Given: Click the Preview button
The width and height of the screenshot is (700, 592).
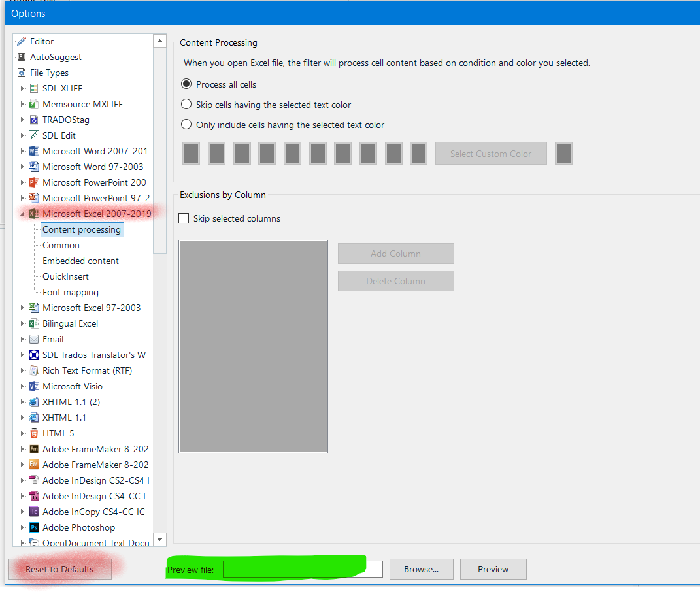Looking at the screenshot, I should 493,569.
